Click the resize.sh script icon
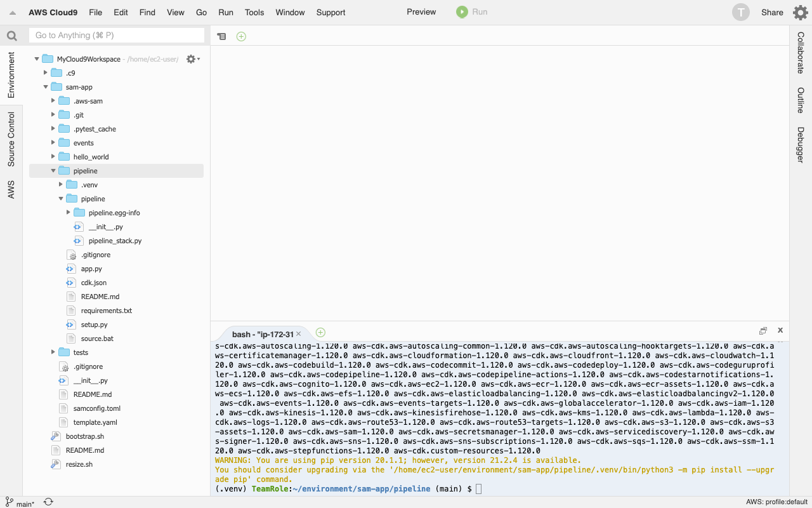 click(55, 464)
